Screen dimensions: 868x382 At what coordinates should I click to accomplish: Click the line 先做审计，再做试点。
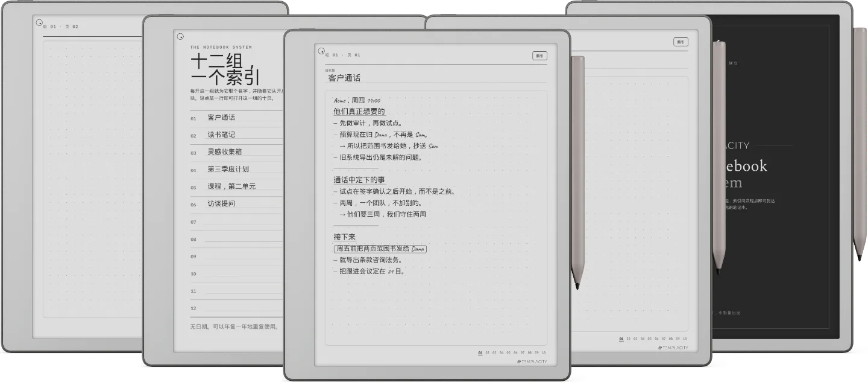click(367, 123)
